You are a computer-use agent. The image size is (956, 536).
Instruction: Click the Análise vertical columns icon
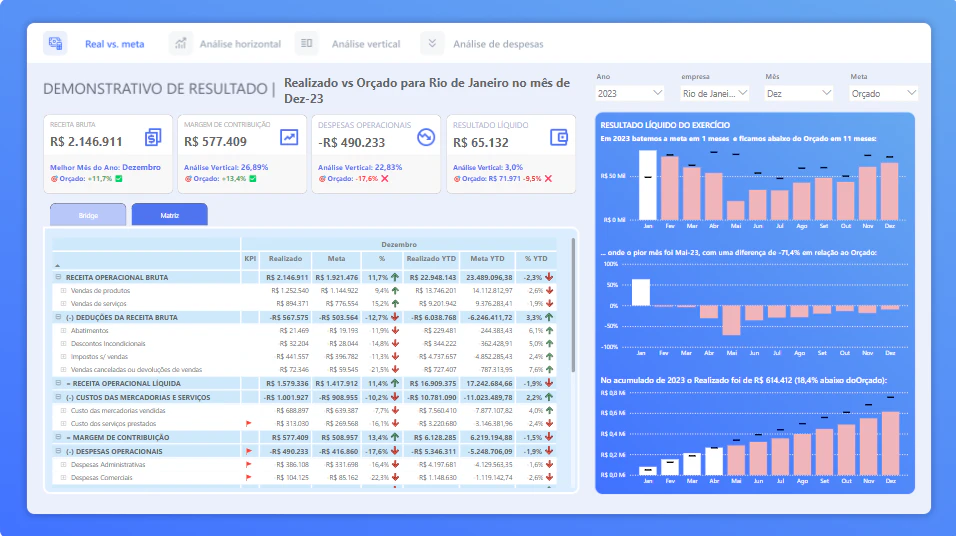(307, 43)
